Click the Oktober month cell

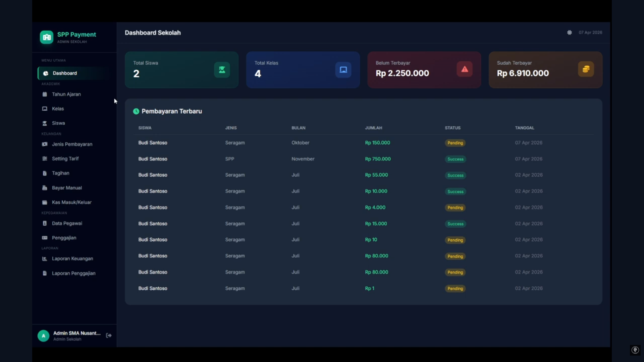pyautogui.click(x=300, y=142)
